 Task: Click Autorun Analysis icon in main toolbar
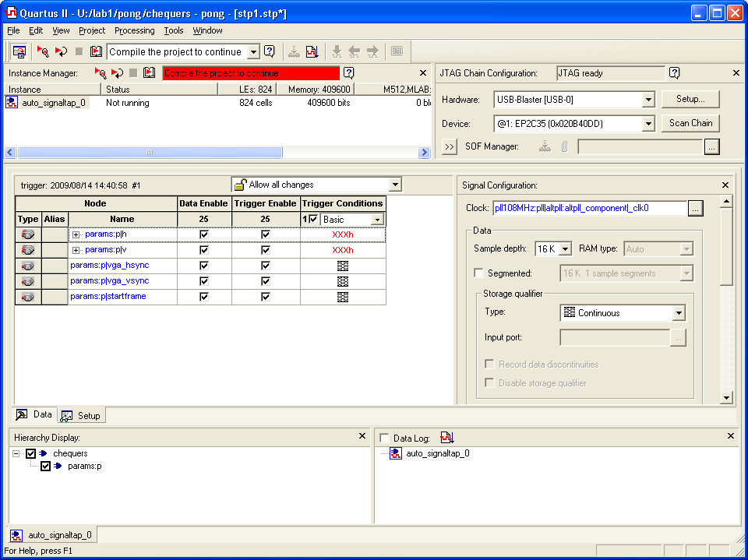tap(61, 51)
